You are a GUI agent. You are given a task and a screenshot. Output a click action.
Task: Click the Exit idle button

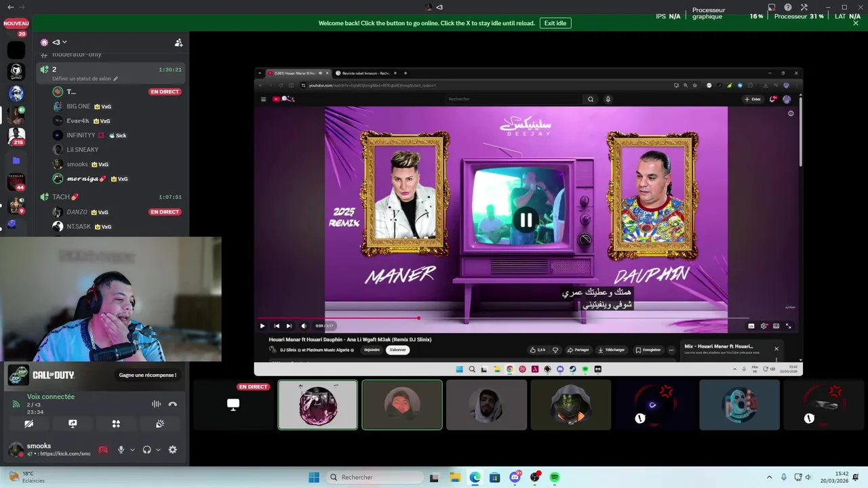point(555,23)
